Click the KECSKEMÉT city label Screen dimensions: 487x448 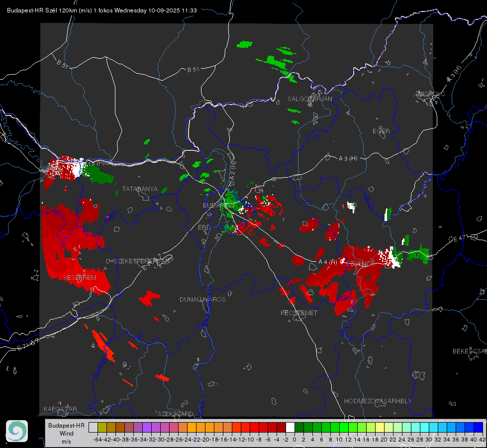pos(299,313)
